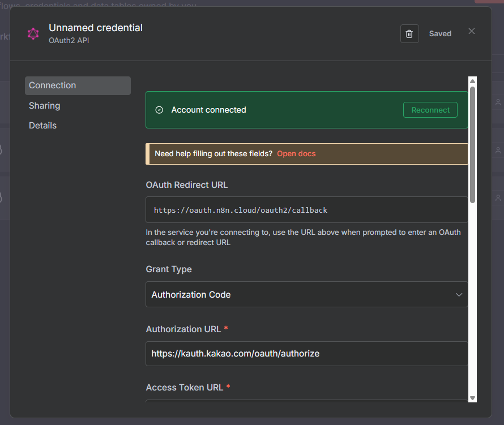Close the credential dialog with X

(x=471, y=31)
